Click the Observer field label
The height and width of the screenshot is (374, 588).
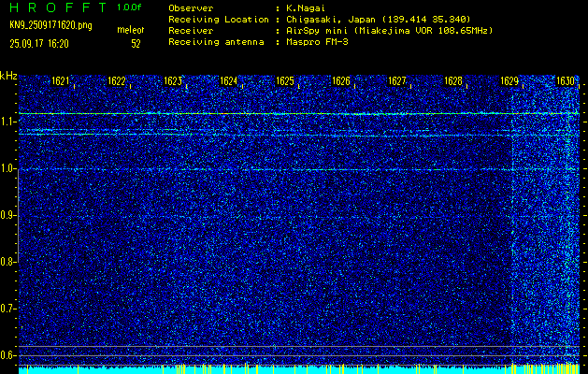[191, 8]
